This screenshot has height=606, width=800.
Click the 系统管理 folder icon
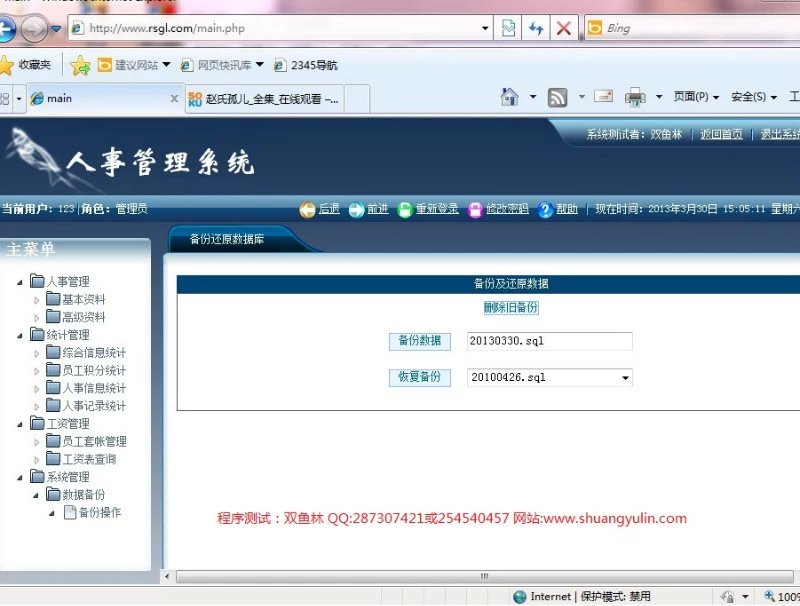[x=37, y=476]
